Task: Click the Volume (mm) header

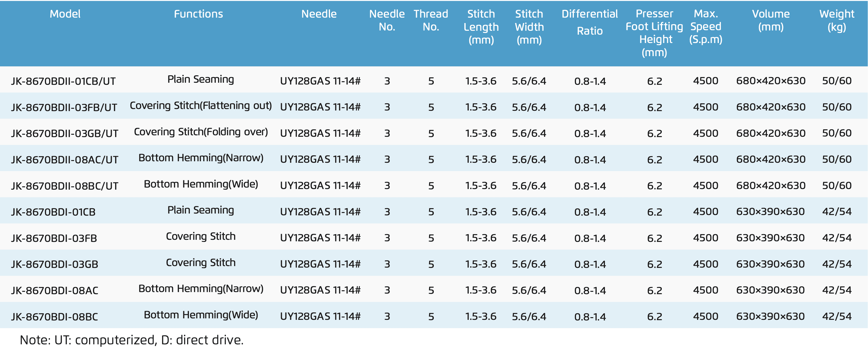Action: [x=771, y=20]
